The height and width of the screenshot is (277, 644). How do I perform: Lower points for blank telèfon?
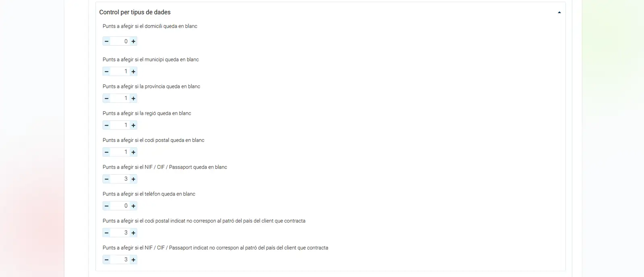point(107,206)
